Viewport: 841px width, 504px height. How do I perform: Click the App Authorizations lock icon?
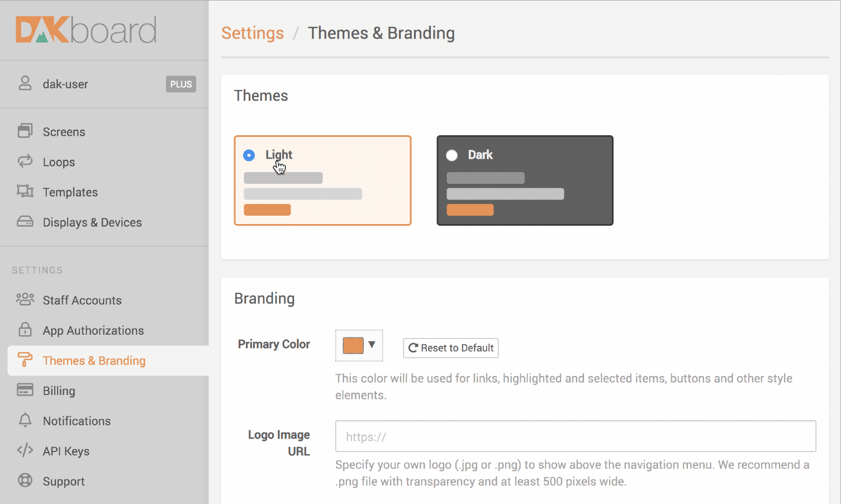(25, 330)
